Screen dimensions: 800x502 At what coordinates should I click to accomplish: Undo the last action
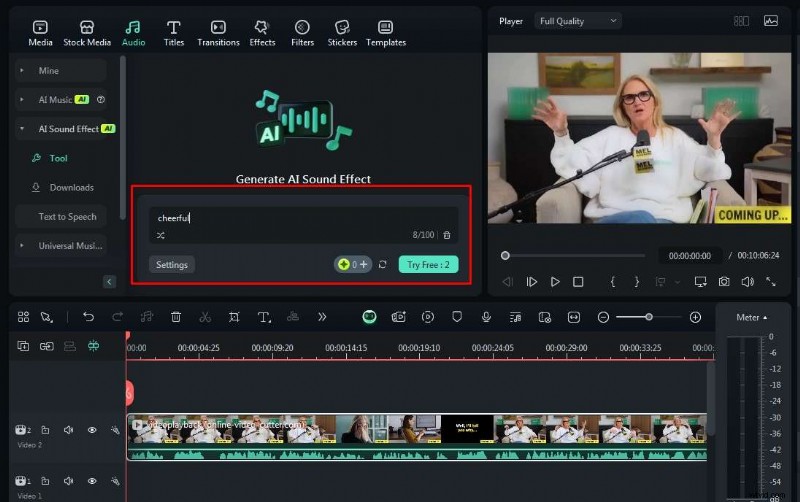88,317
